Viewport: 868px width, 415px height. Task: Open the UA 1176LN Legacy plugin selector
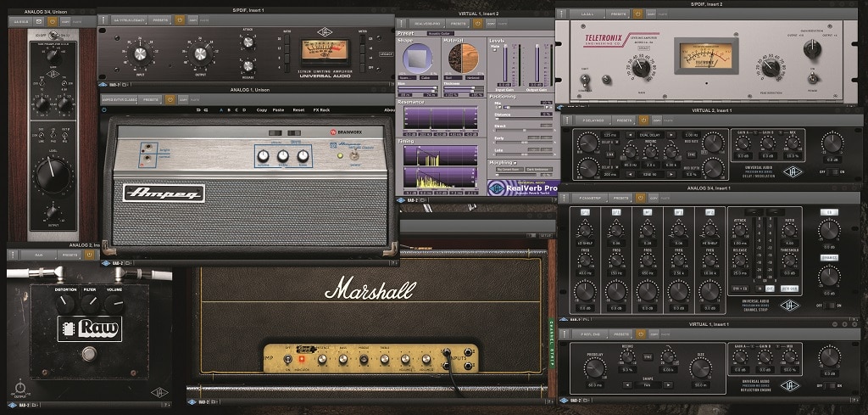129,20
